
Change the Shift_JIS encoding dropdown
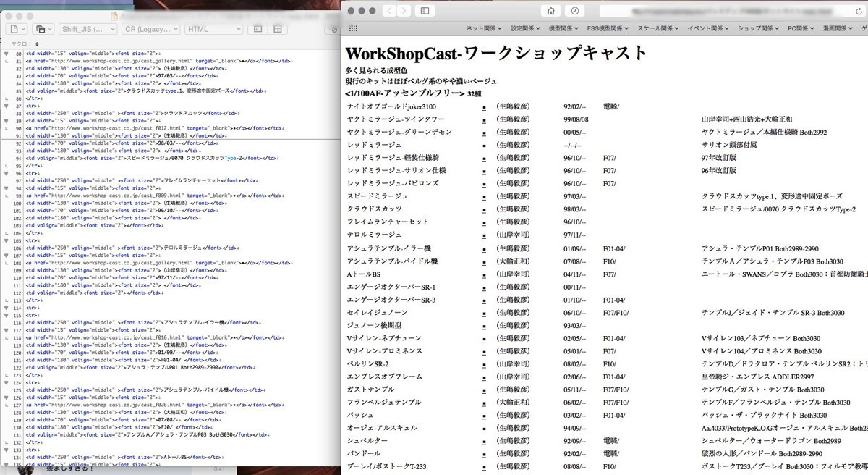pos(88,28)
